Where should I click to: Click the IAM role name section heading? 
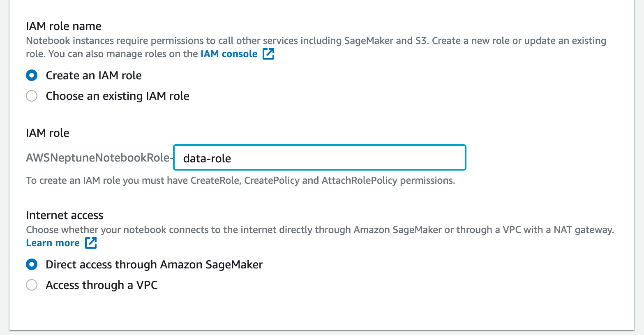tap(63, 26)
